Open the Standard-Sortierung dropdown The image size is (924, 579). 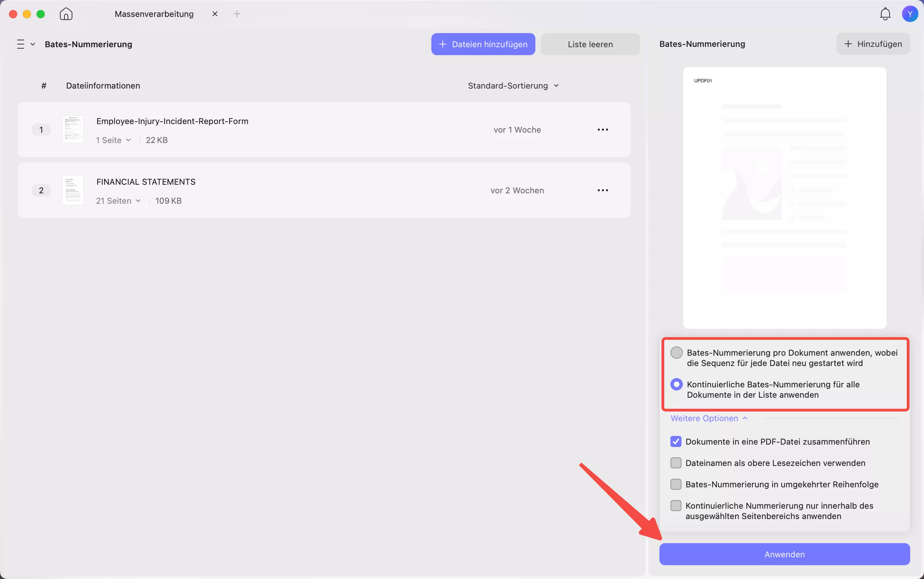513,86
